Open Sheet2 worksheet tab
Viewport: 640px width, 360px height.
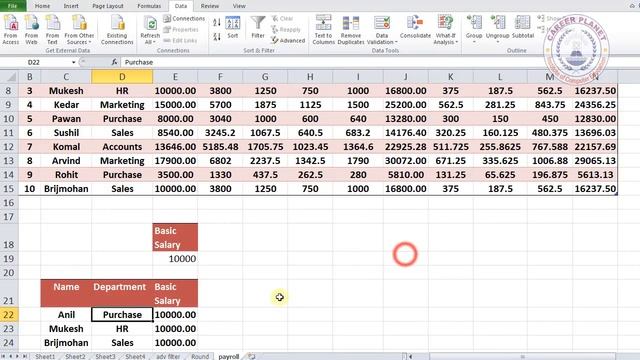coord(75,356)
